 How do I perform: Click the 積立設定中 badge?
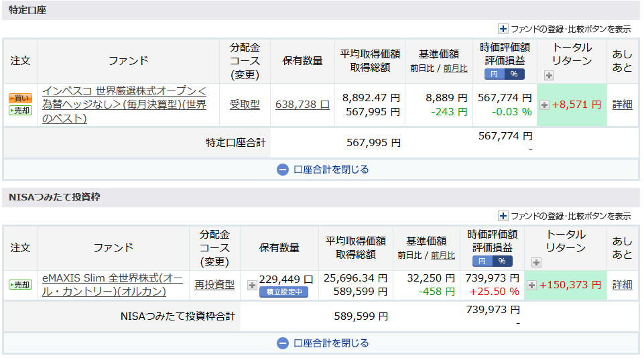point(284,292)
